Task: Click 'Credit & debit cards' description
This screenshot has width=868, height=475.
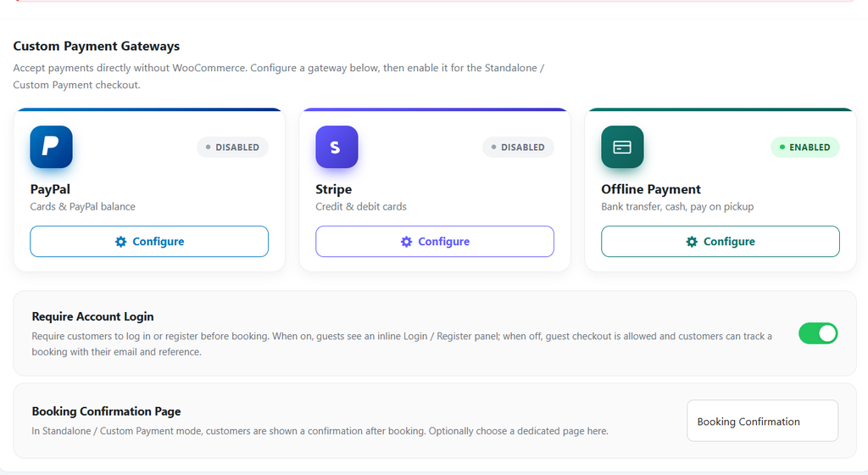Action: point(361,206)
